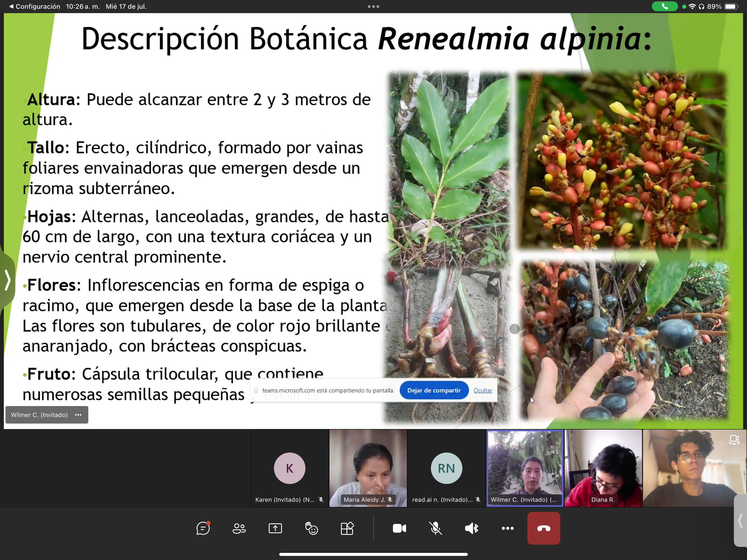This screenshot has width=747, height=560.
Task: Expand the right edge panel chevron
Action: tap(740, 520)
